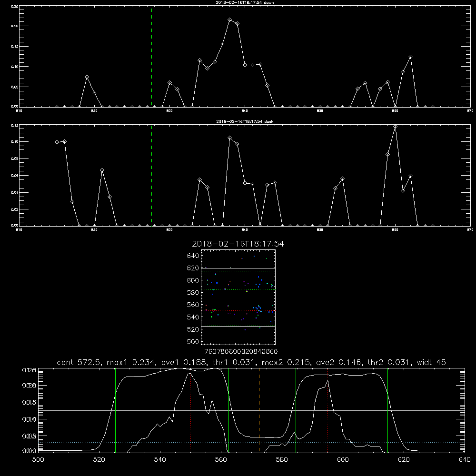Click the 'max1 0.234' value in the stats line
The image size is (476, 476).
[132, 362]
